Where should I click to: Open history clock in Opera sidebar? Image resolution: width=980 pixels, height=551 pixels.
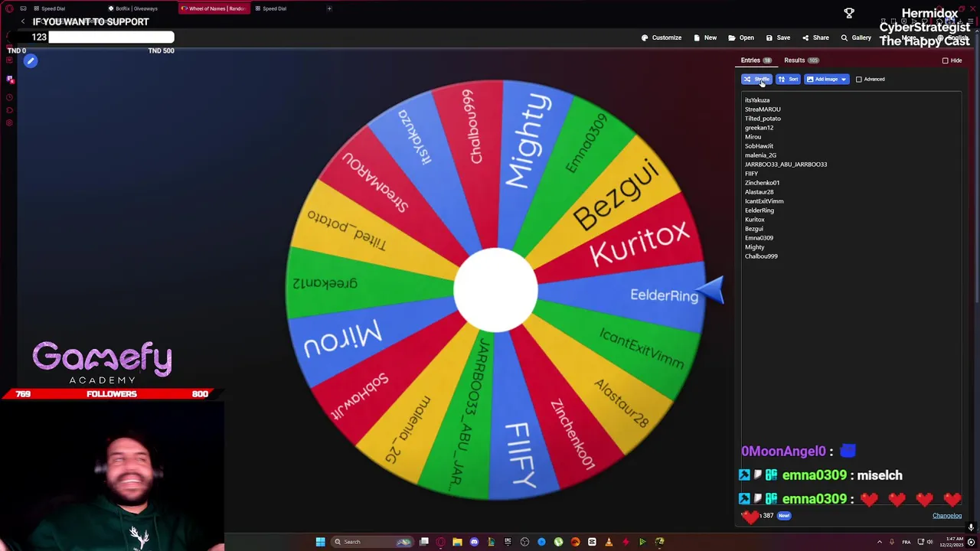pos(9,97)
